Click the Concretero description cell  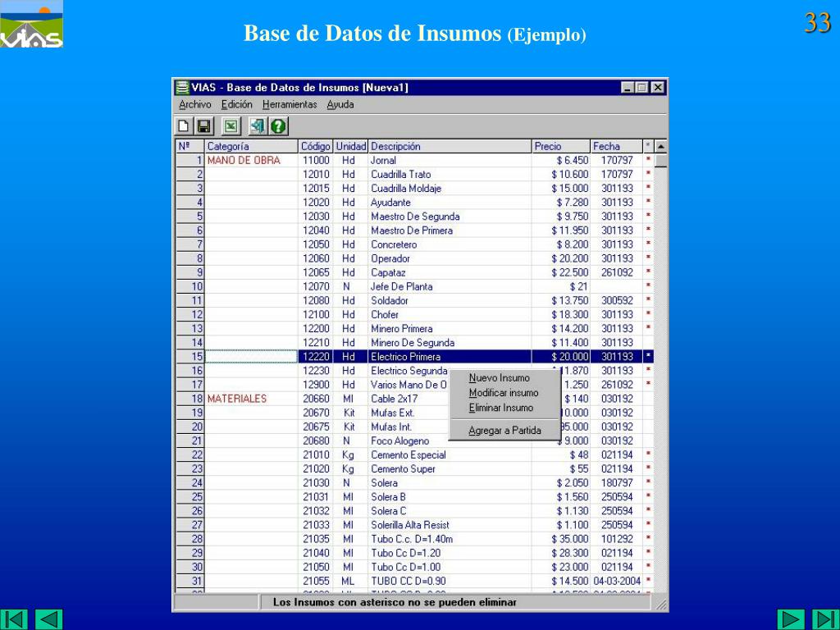[x=450, y=244]
